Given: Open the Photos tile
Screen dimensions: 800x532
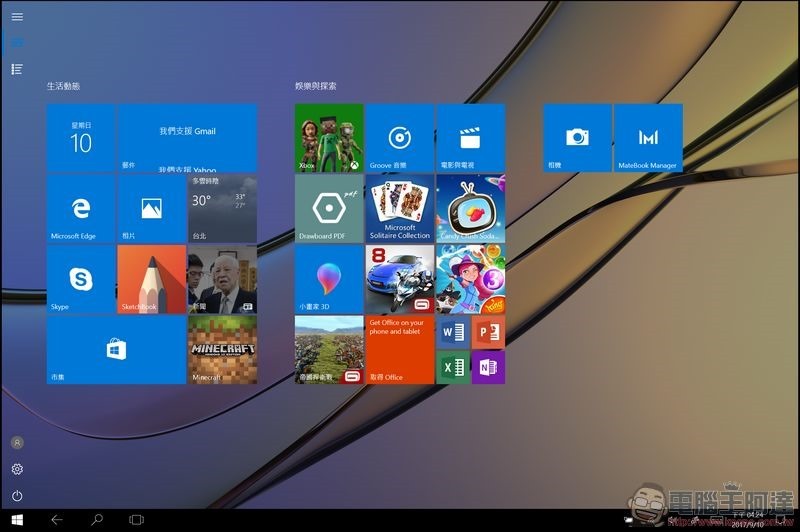Looking at the screenshot, I should point(152,209).
